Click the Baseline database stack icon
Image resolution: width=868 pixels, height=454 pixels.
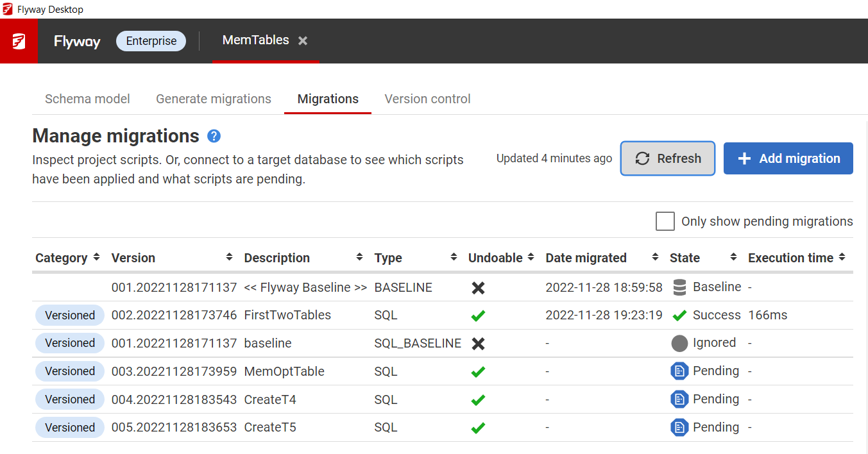[679, 287]
